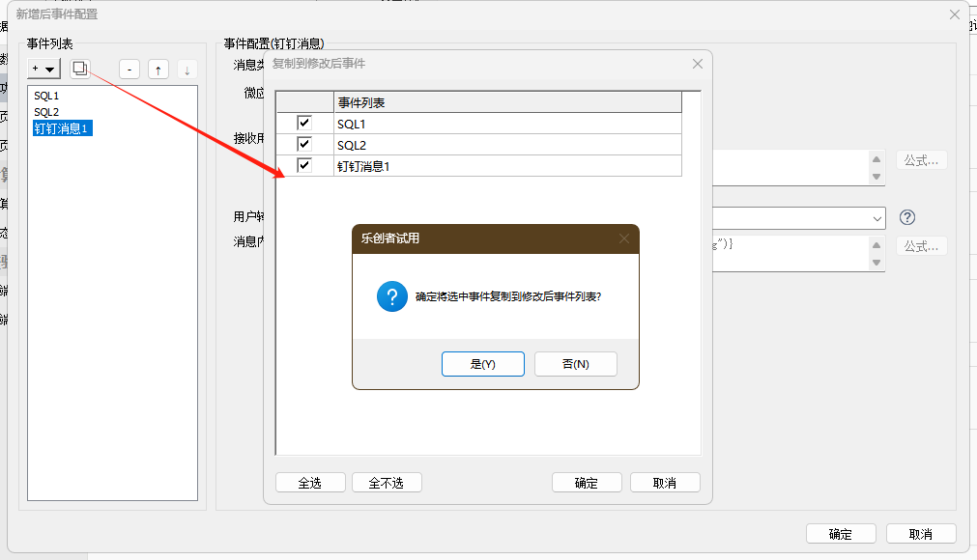977x560 pixels.
Task: Toggle the SQL2 checkbox
Action: tap(304, 145)
